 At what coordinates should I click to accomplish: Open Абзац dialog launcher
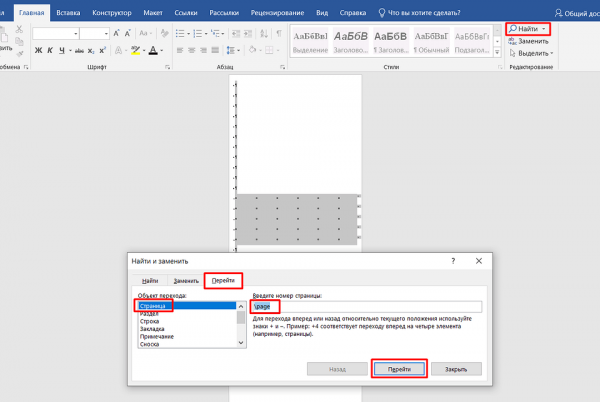click(282, 67)
